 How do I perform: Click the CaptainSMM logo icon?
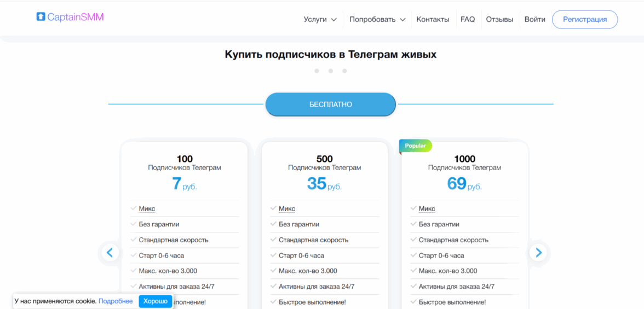(x=41, y=17)
